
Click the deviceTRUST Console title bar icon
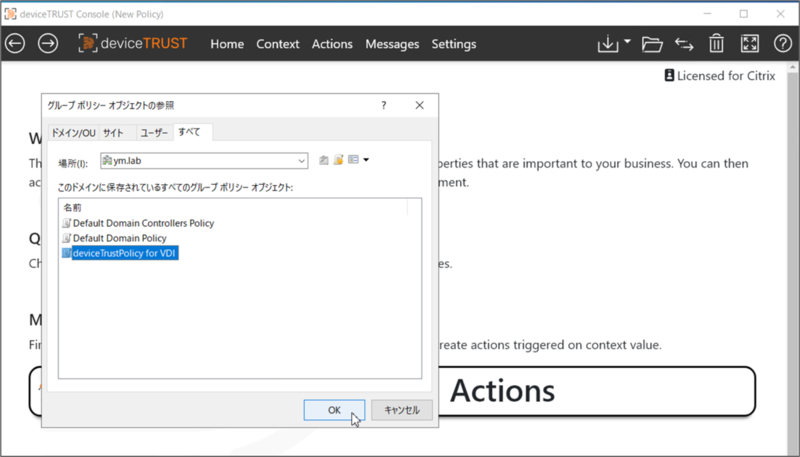(x=10, y=14)
